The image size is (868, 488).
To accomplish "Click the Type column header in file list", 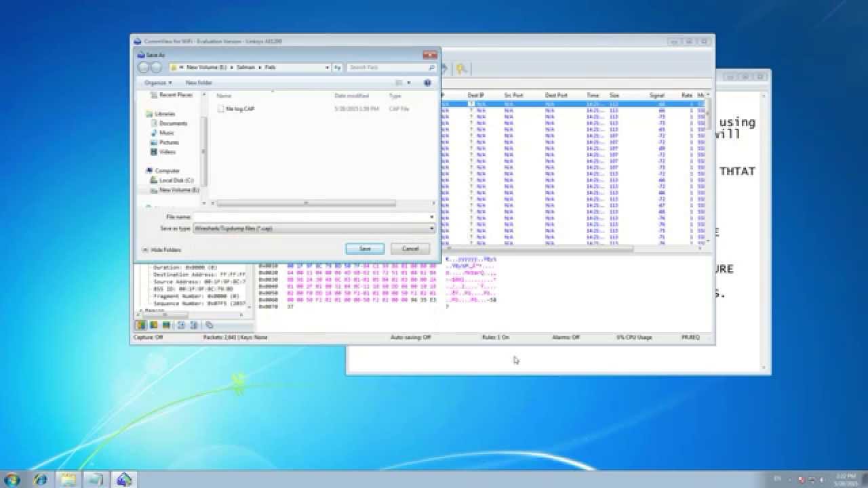I will (395, 96).
